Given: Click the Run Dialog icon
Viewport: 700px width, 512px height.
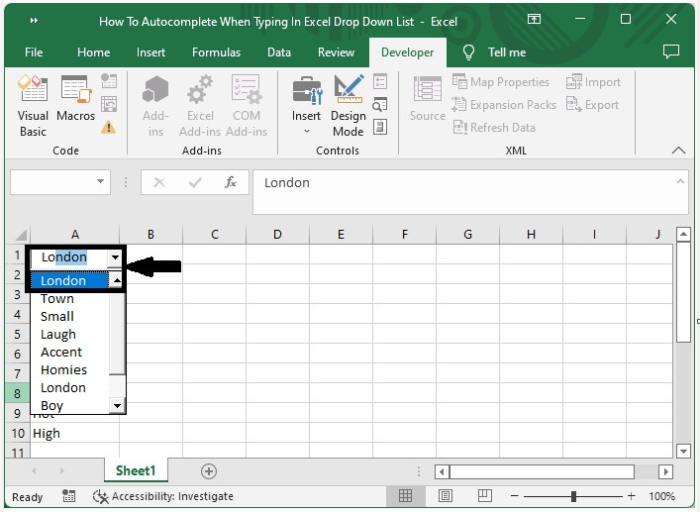Looking at the screenshot, I should [380, 127].
